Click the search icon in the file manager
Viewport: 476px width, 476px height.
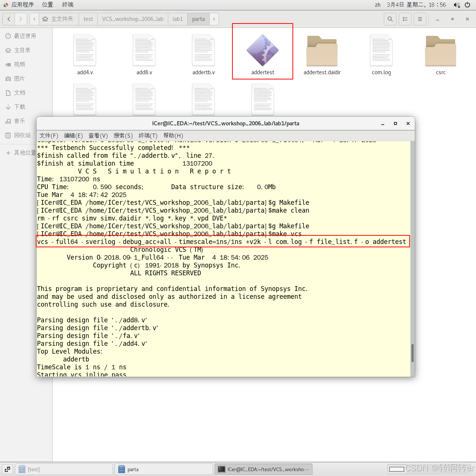[390, 19]
